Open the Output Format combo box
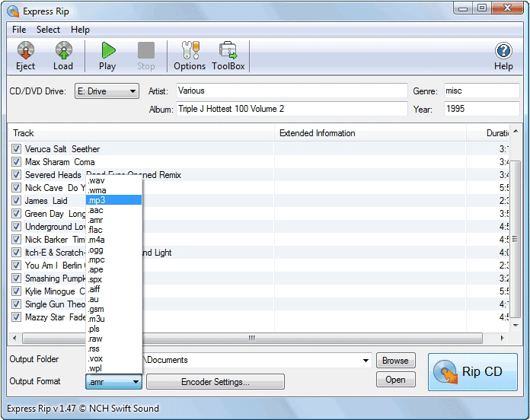Screen dimensions: 530x420 (114, 382)
